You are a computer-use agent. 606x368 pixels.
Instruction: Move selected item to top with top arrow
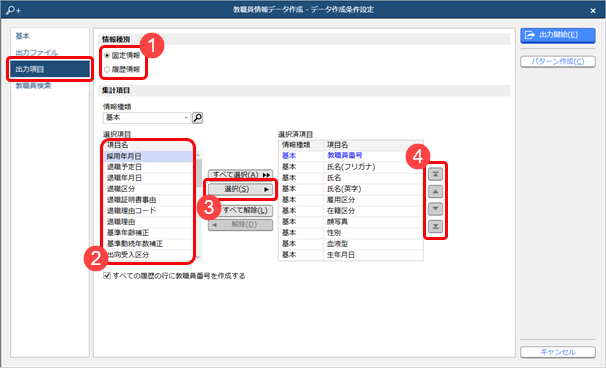coord(435,174)
